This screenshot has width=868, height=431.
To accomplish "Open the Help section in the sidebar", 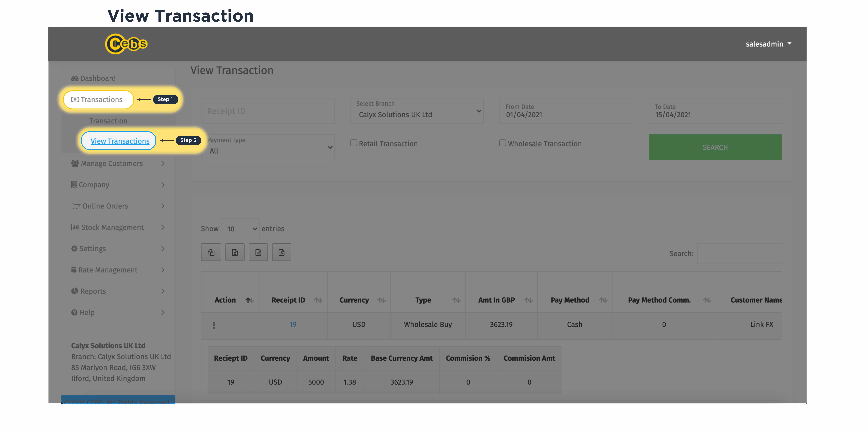I will [x=87, y=312].
